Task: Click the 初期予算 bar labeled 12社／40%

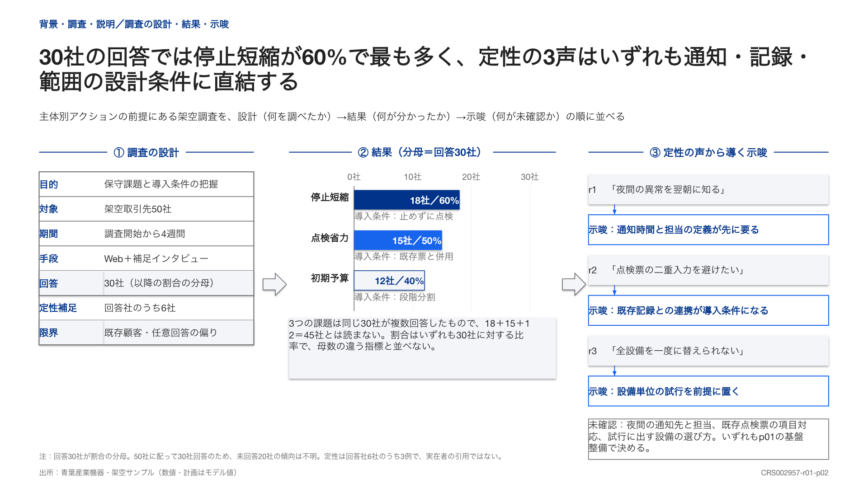Action: pyautogui.click(x=389, y=280)
